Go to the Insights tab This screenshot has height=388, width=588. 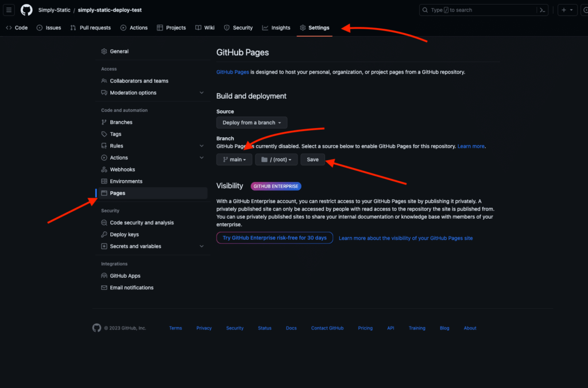276,28
